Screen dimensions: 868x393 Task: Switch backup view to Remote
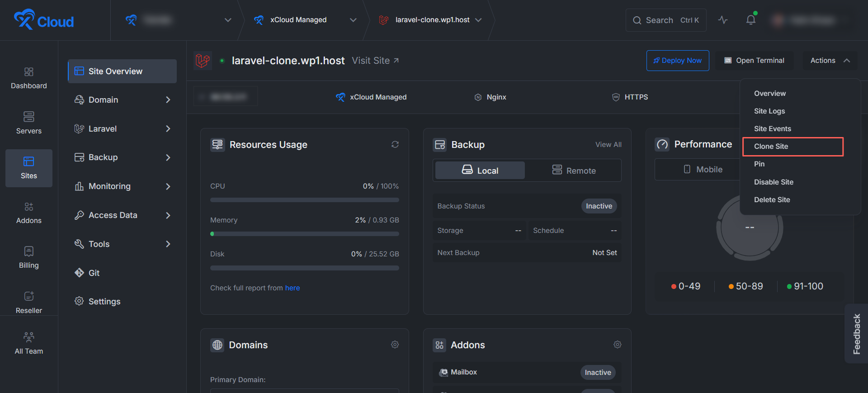pos(574,170)
